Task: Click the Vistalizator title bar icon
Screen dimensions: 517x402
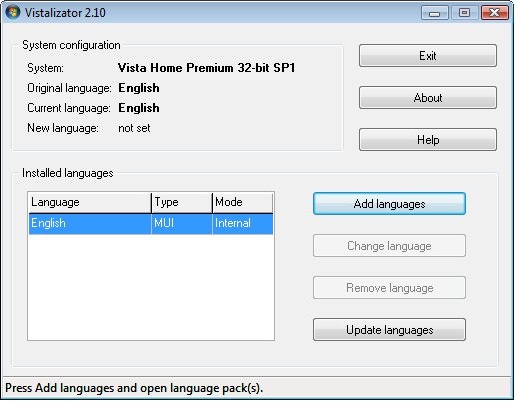Action: coord(13,12)
